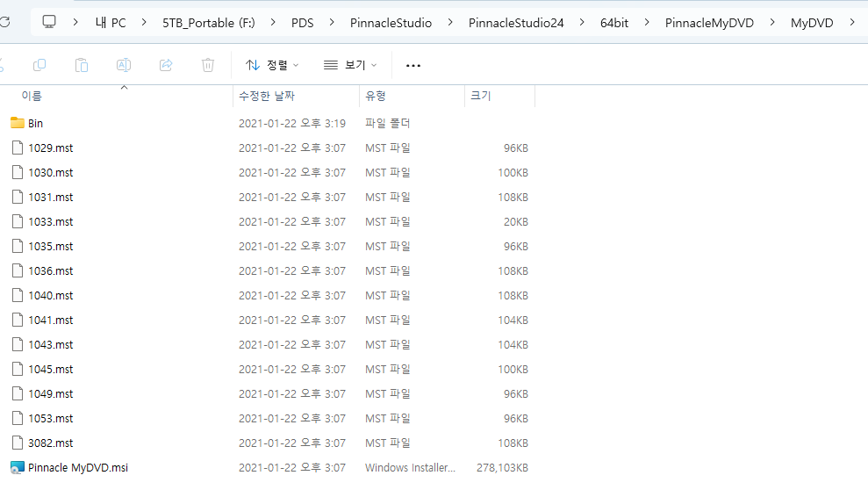Go to the 5TB_Portable (F:) breadcrumb
This screenshot has width=868, height=497.
coord(209,23)
